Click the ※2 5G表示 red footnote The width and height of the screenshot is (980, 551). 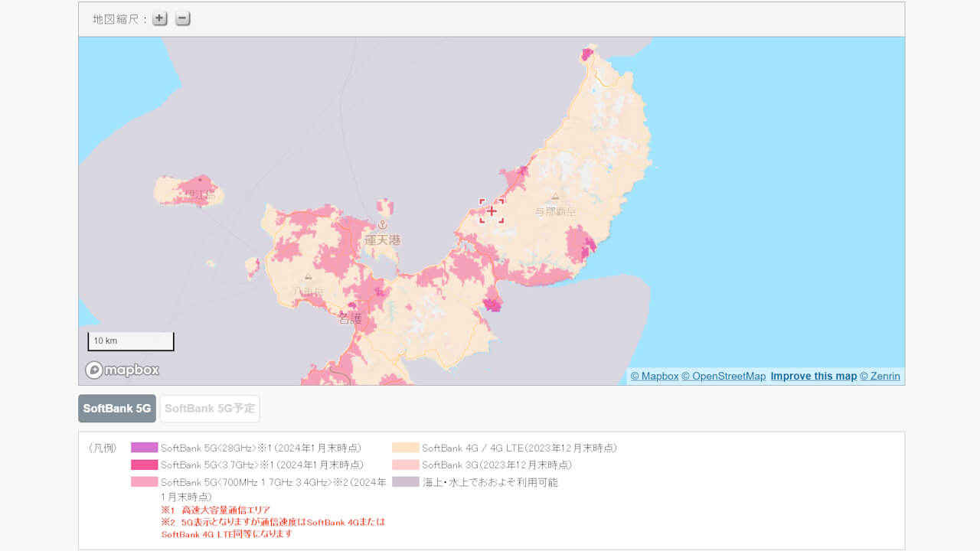(273, 527)
